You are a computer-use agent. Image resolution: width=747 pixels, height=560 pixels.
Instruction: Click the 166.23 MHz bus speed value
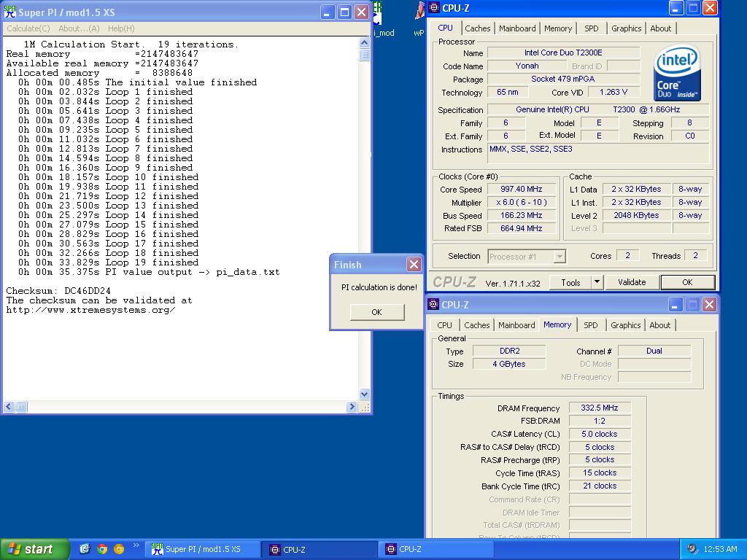pyautogui.click(x=521, y=215)
